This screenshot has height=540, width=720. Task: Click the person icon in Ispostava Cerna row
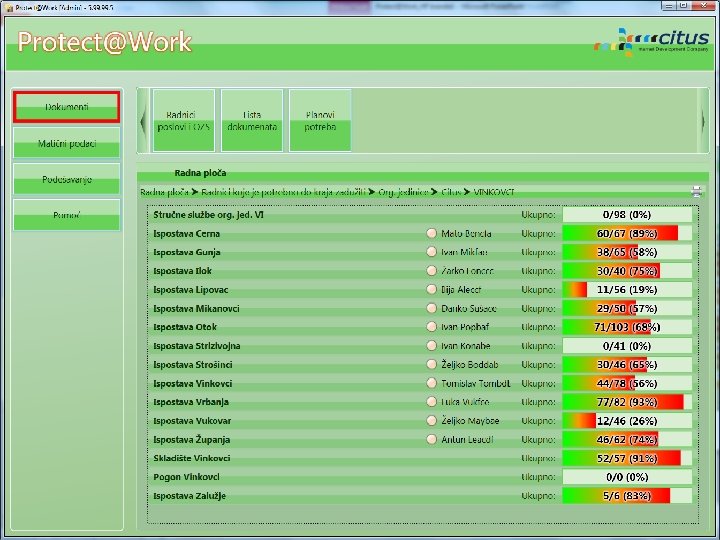(431, 233)
